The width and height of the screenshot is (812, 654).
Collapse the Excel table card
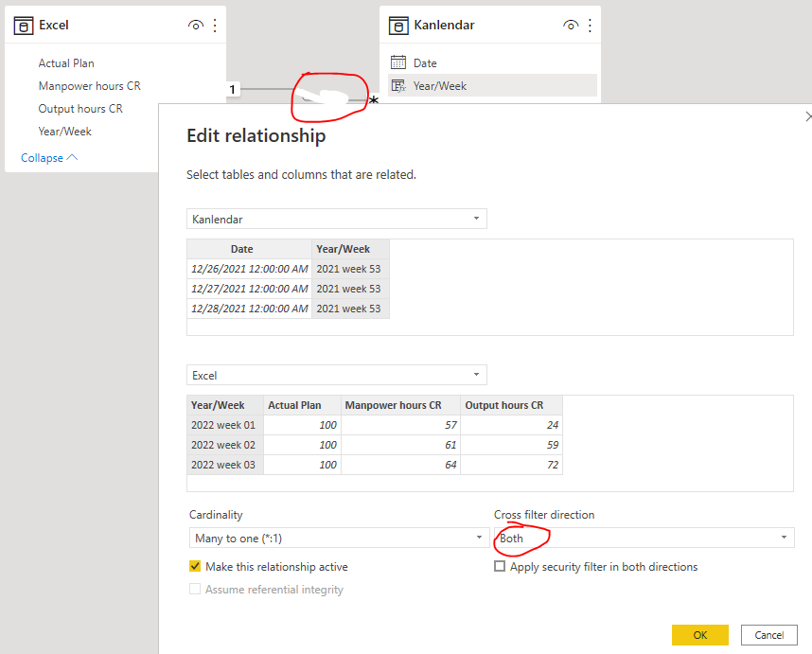coord(49,158)
